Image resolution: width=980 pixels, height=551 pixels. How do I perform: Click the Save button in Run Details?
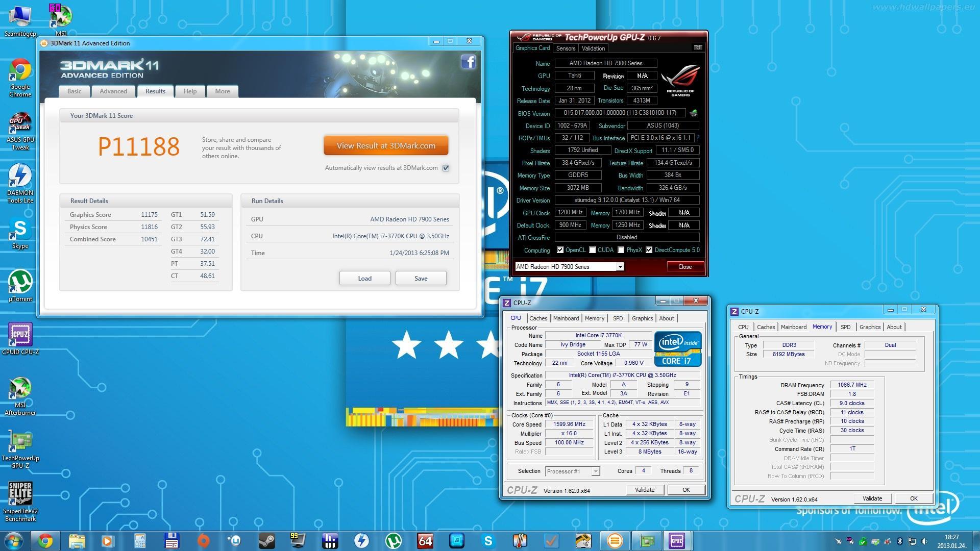tap(421, 278)
